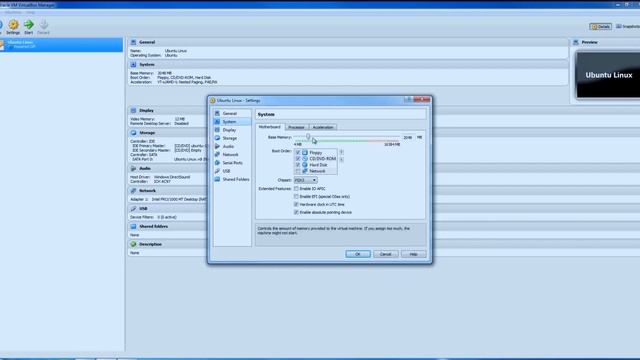Click the Base Memory slider handle
This screenshot has height=360, width=640.
308,136
